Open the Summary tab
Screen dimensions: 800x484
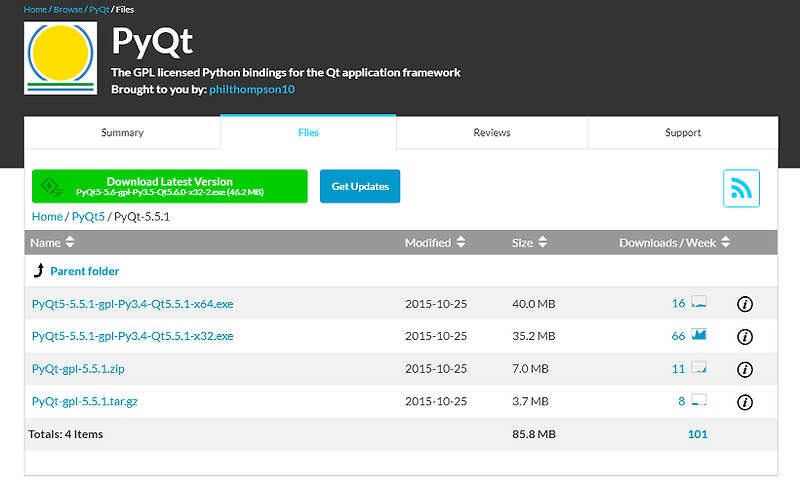(122, 133)
